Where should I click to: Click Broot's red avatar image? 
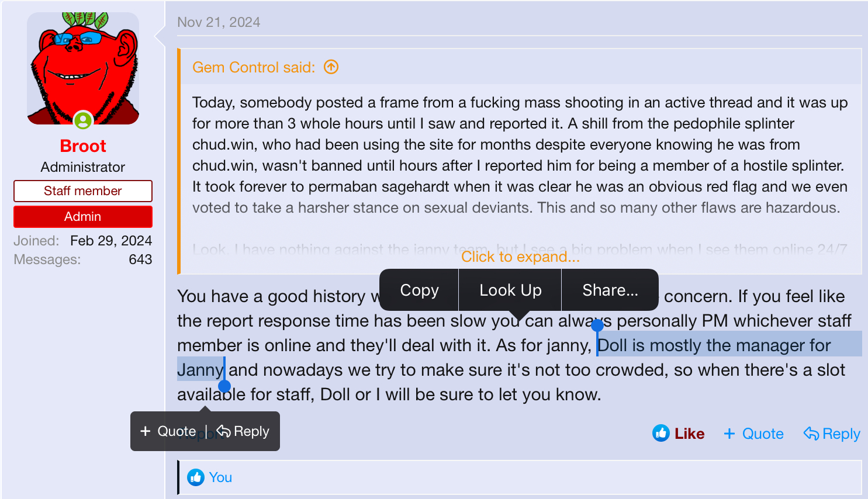point(83,68)
